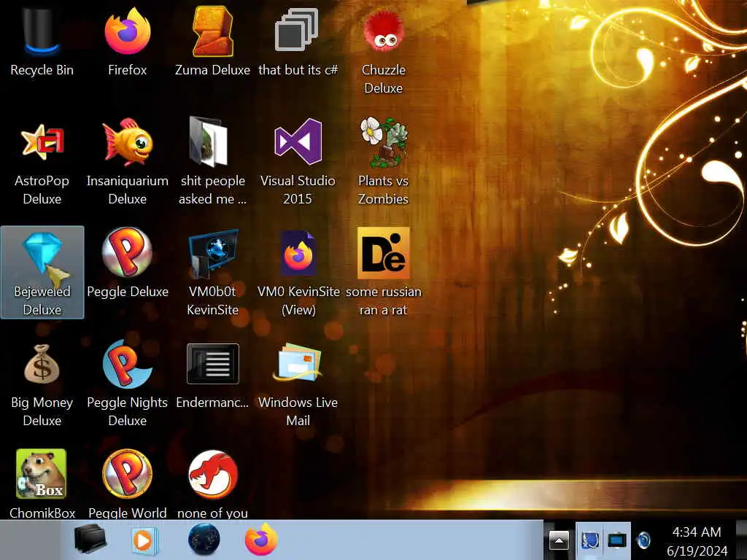The width and height of the screenshot is (747, 560).
Task: Select the 'none of you' red dinosaur icon
Action: (212, 474)
